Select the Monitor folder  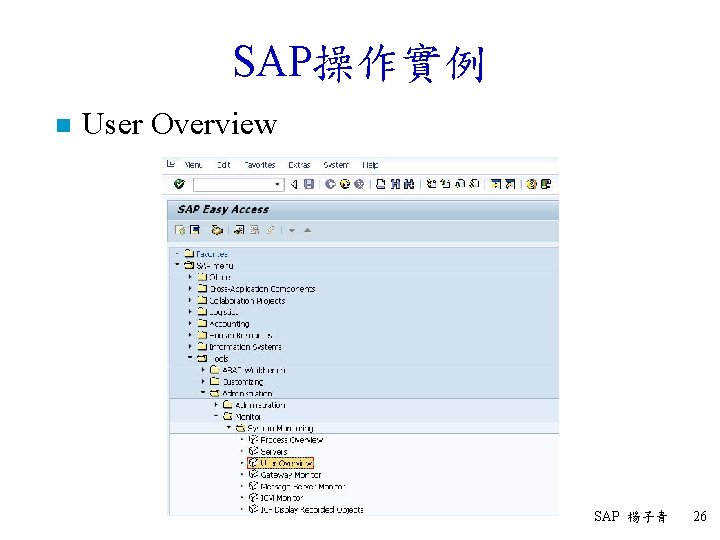(242, 416)
